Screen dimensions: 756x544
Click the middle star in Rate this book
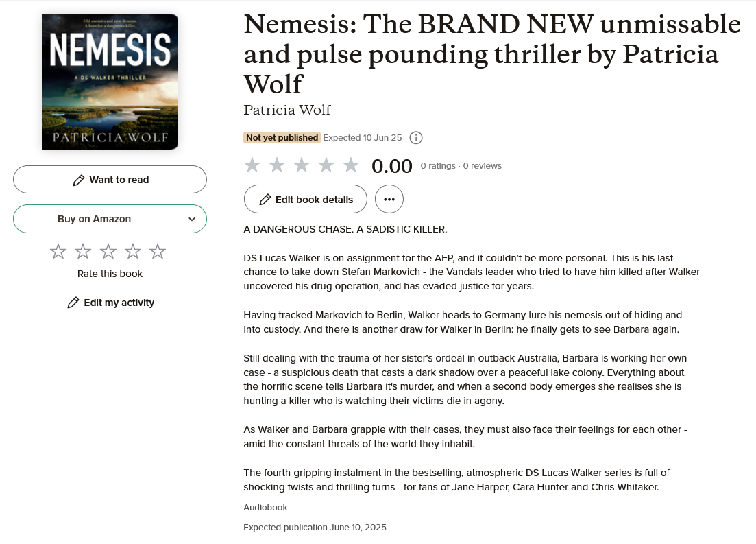pos(108,251)
